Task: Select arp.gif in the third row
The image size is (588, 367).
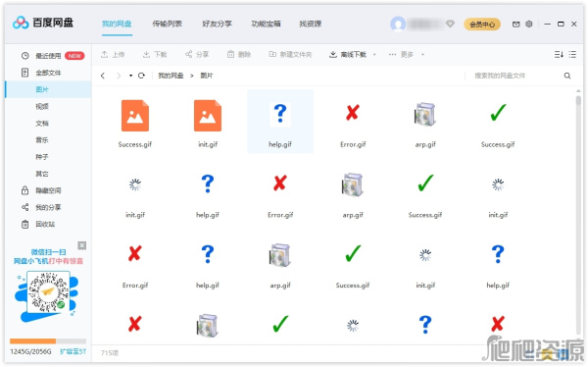Action: [280, 265]
